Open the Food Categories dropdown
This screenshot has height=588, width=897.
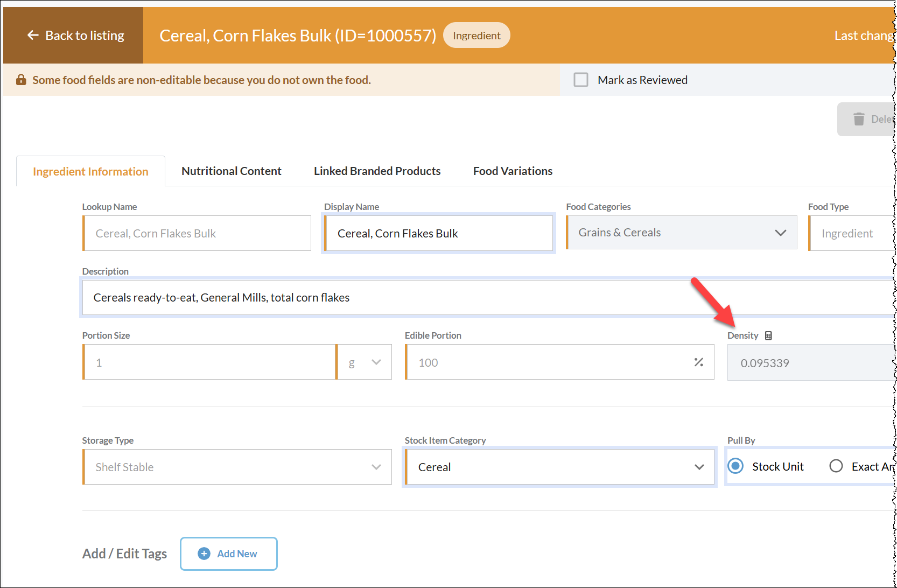(x=682, y=233)
